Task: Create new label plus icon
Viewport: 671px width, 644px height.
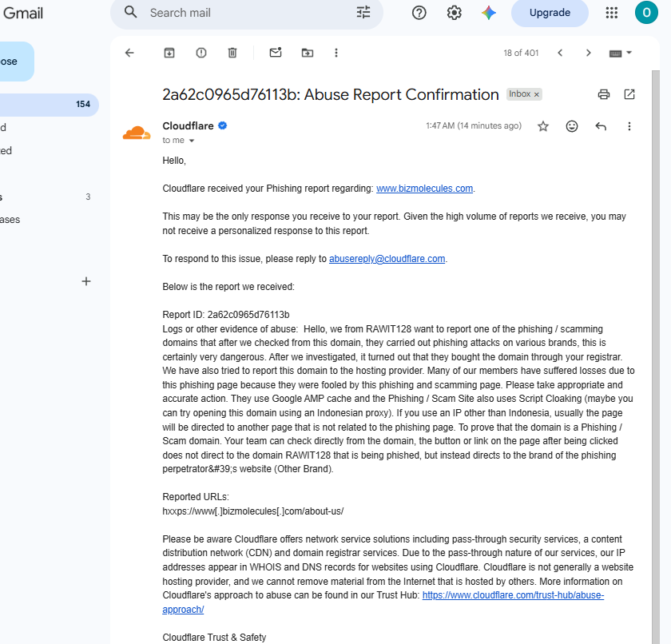Action: coord(86,281)
